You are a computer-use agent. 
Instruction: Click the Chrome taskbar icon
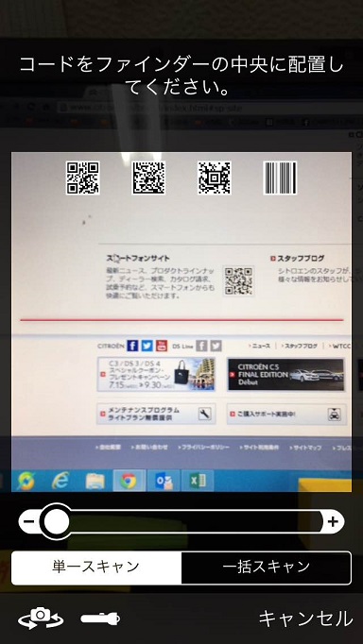(x=129, y=480)
